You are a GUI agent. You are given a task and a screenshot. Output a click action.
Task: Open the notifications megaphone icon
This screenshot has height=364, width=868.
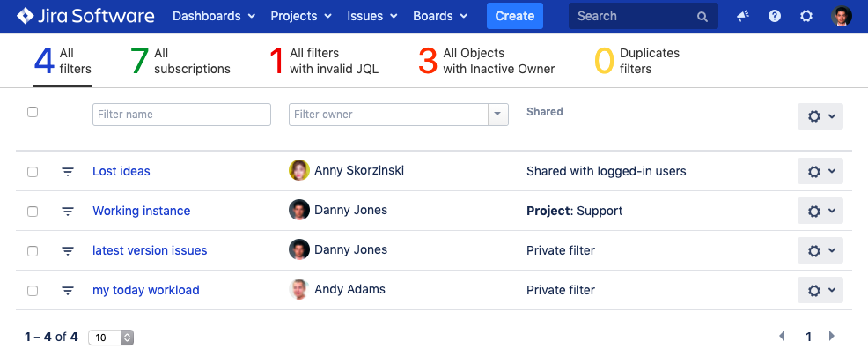743,16
